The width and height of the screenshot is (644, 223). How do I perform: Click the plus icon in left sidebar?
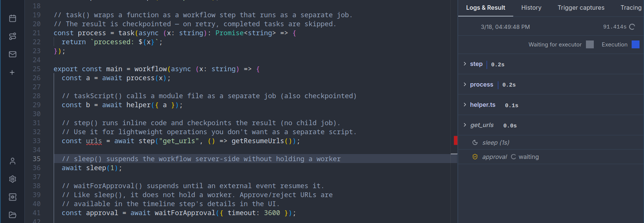[12, 72]
